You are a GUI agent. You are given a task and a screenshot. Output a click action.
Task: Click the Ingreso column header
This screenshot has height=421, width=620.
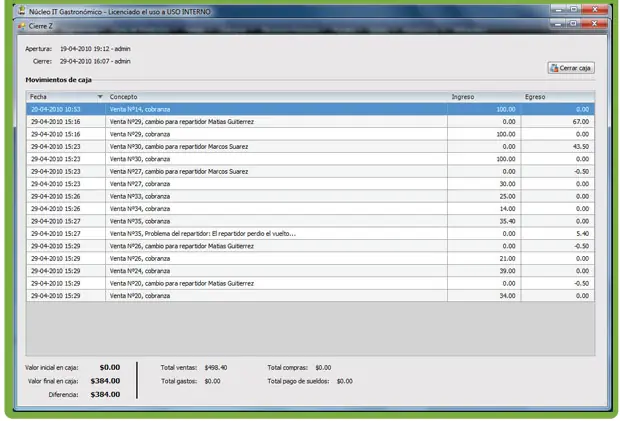pos(484,96)
